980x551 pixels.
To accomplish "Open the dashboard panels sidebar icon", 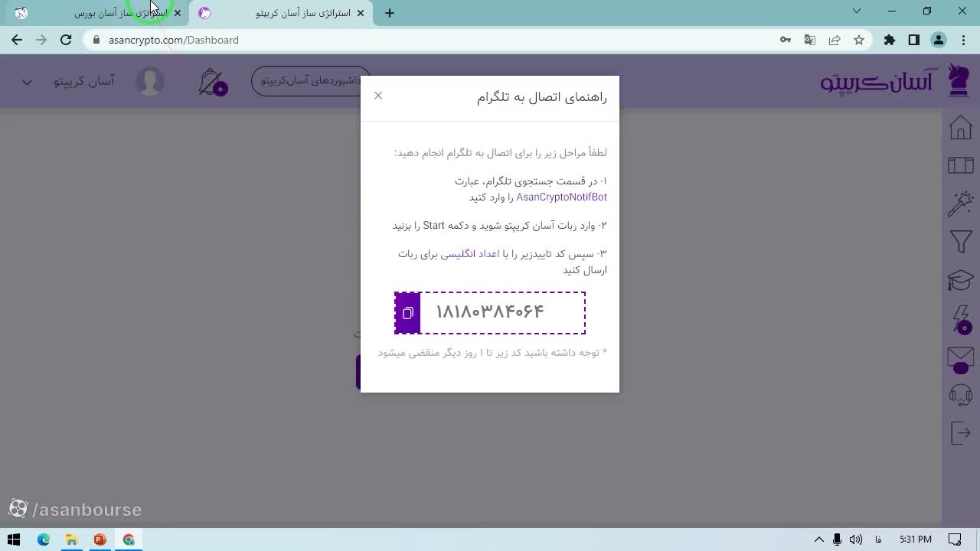I will (960, 165).
